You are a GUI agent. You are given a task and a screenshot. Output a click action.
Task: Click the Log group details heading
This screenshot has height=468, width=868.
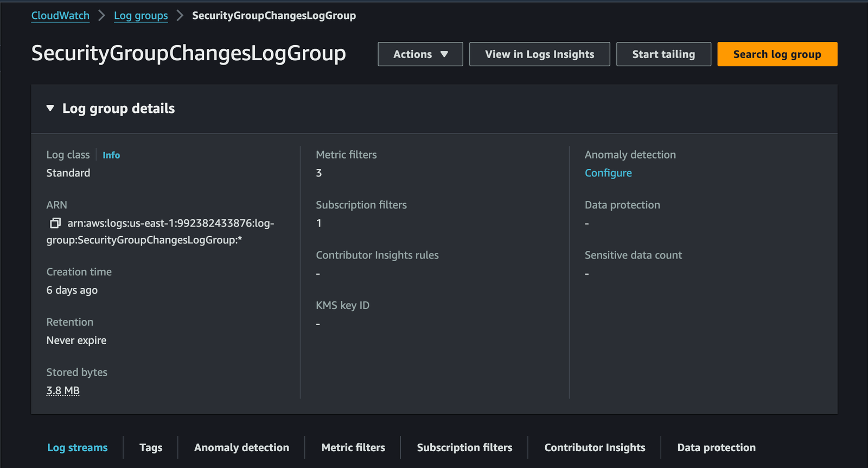[x=118, y=109]
